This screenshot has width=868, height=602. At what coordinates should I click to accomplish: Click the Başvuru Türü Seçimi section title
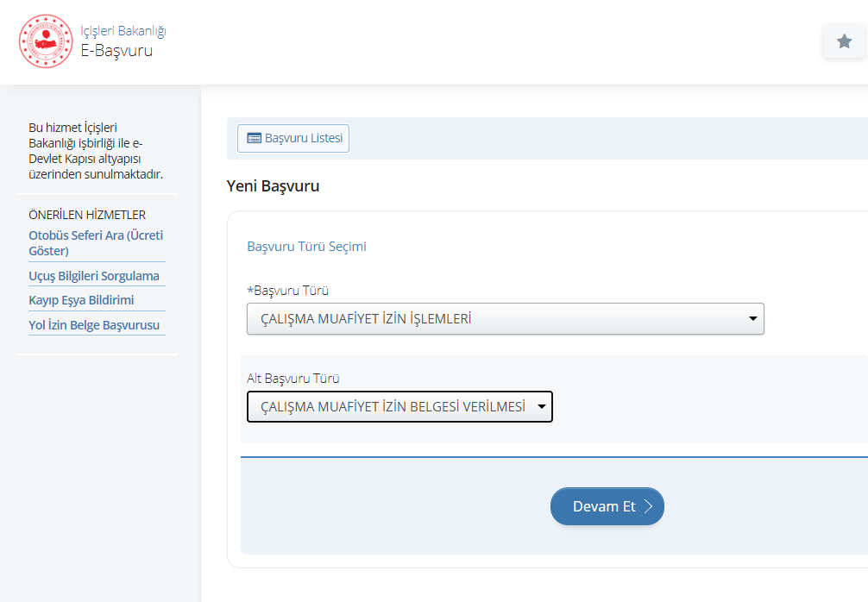[x=306, y=247]
